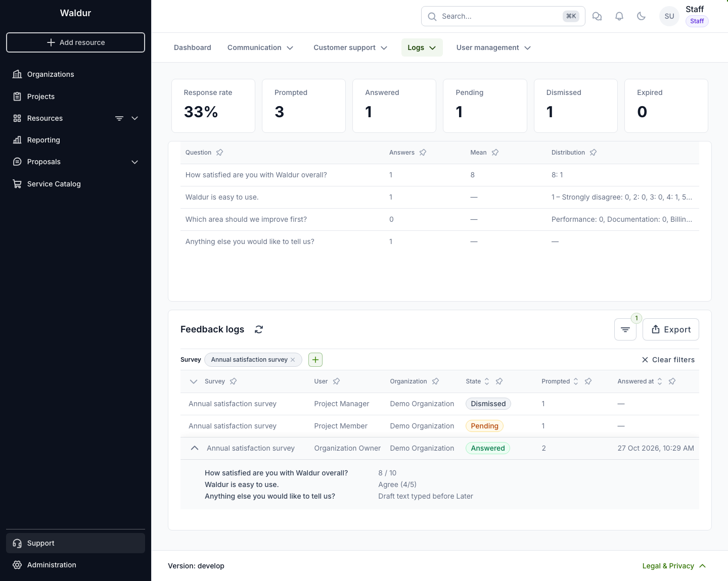Refresh the Feedback logs table
Image resolution: width=728 pixels, height=581 pixels.
point(259,329)
